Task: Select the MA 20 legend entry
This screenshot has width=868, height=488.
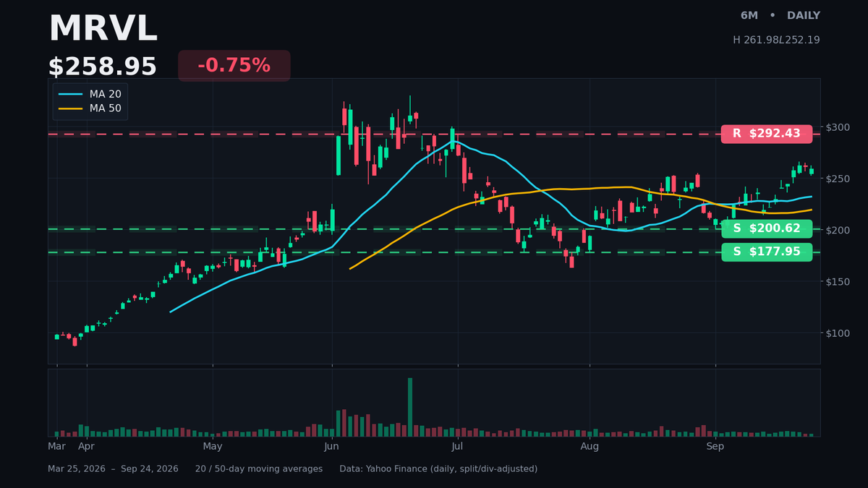Action: click(x=90, y=94)
